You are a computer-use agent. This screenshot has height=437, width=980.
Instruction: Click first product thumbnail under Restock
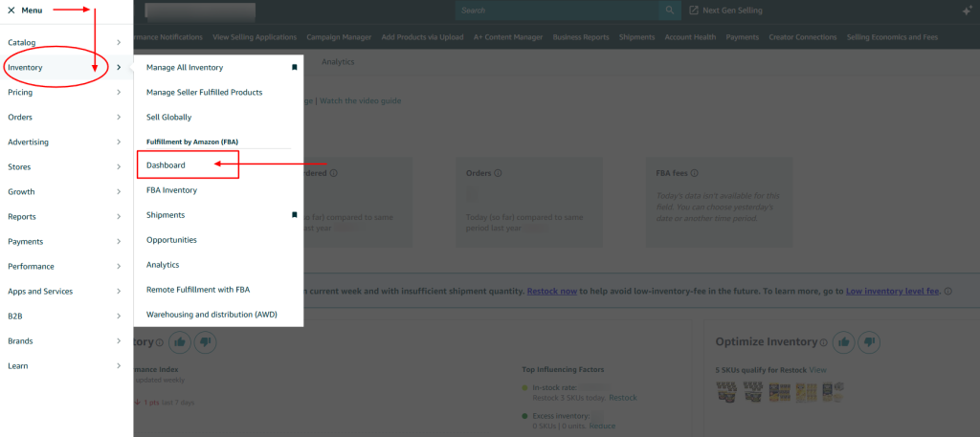(x=726, y=392)
